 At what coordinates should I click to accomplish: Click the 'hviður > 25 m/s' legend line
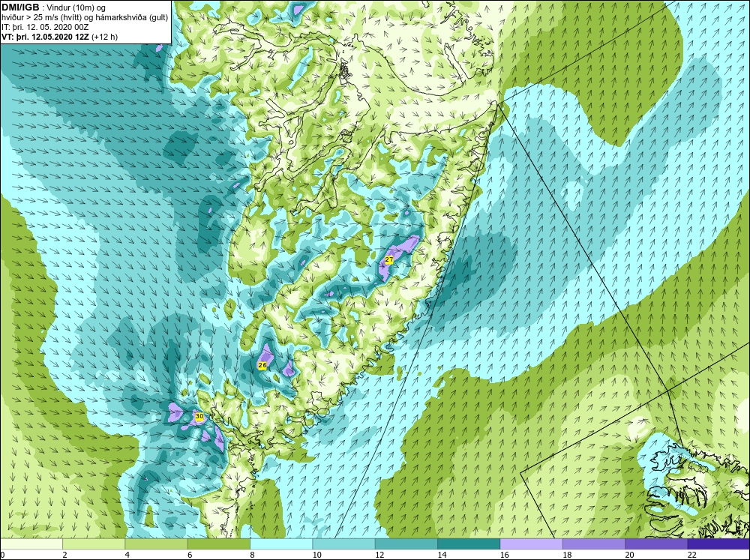(84, 17)
